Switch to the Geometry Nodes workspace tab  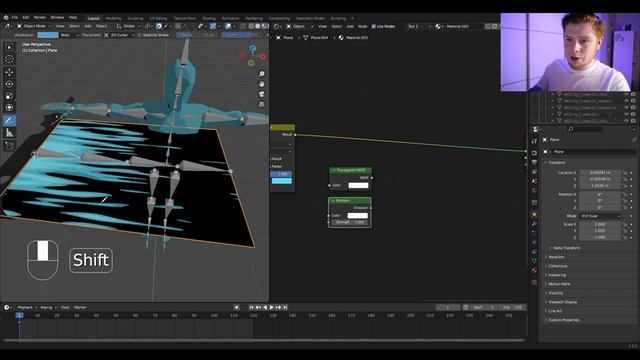click(x=310, y=18)
